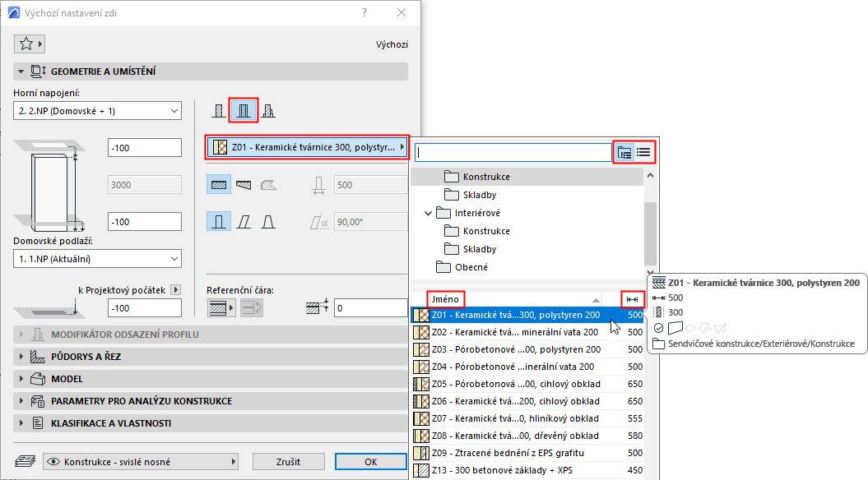This screenshot has height=480, width=868.
Task: Toggle the vertical wall geometry option
Action: 219,222
